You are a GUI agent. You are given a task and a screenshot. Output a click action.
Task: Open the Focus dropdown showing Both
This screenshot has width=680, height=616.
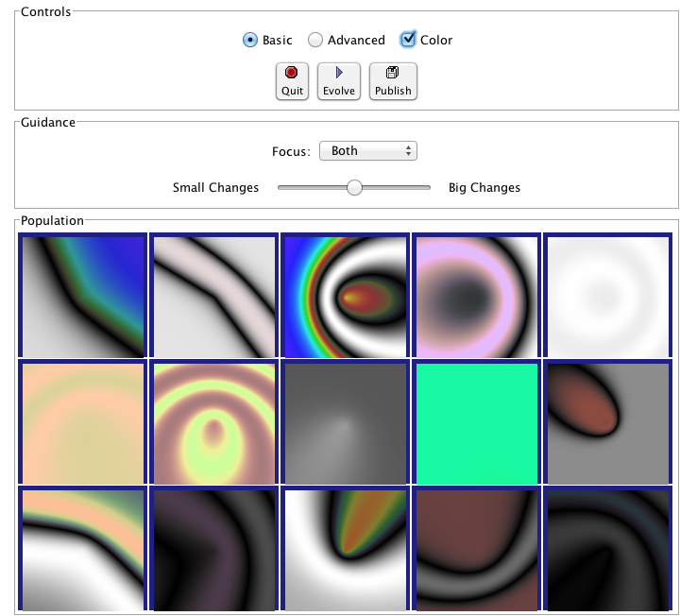(368, 151)
